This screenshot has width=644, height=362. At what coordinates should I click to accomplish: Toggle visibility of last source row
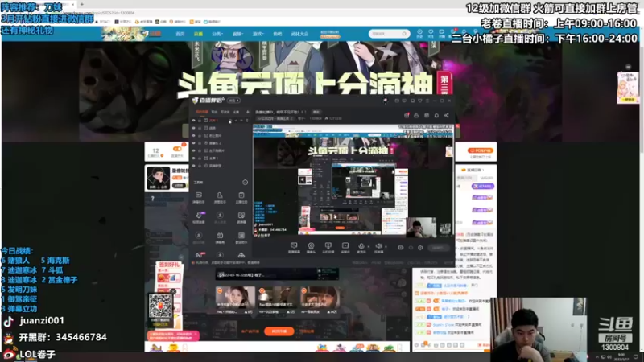[193, 166]
